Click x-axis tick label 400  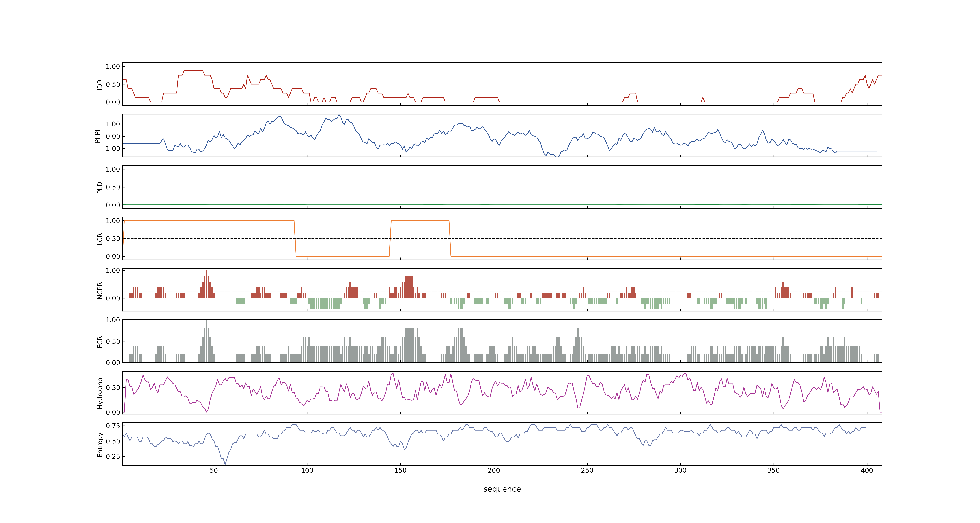point(867,470)
